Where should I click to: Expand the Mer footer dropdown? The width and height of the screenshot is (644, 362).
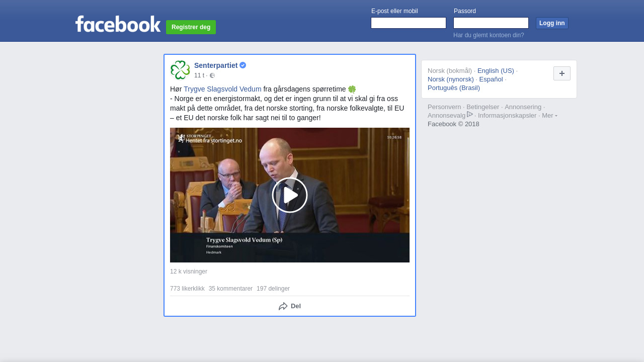click(x=549, y=115)
